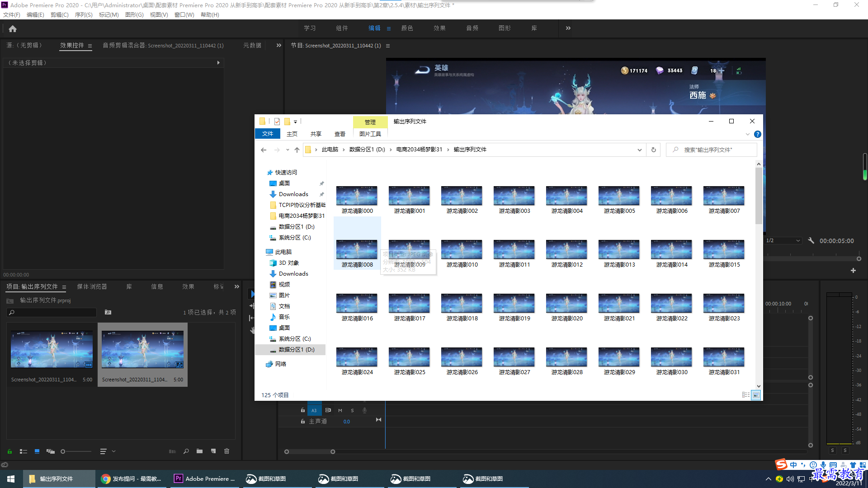868x488 pixels.
Task: Switch Project panel to icon view
Action: [37, 451]
